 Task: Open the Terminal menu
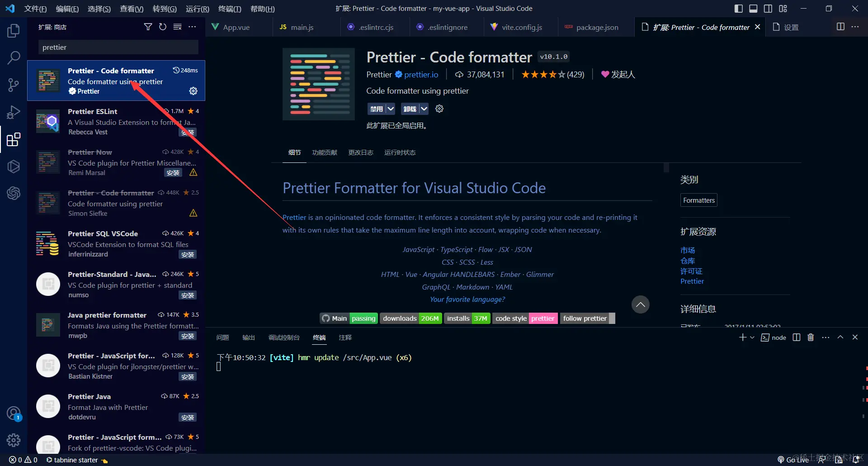pyautogui.click(x=230, y=9)
